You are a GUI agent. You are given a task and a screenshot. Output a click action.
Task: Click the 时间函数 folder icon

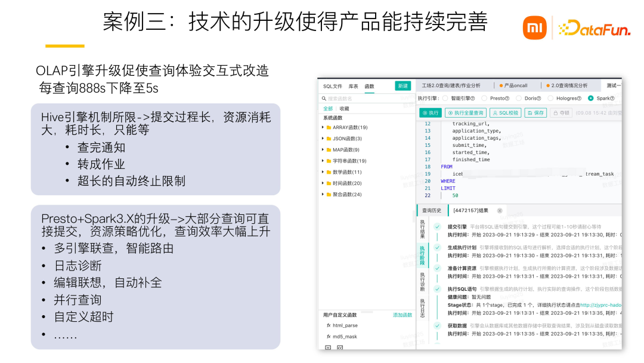click(329, 183)
